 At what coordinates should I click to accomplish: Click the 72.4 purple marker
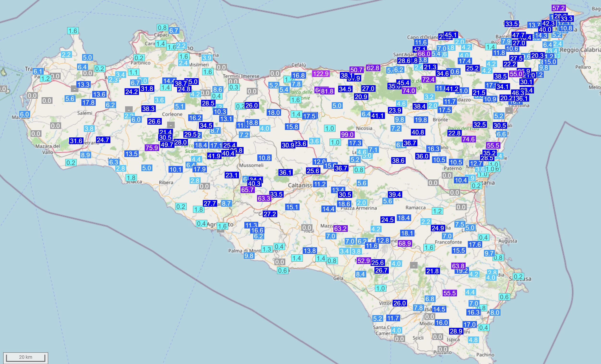point(428,79)
